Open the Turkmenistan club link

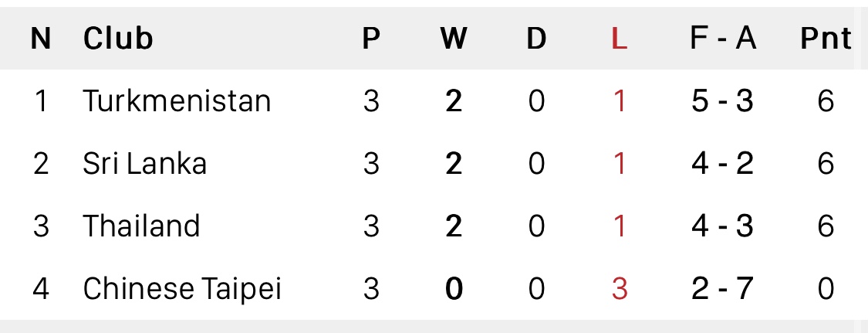[177, 101]
